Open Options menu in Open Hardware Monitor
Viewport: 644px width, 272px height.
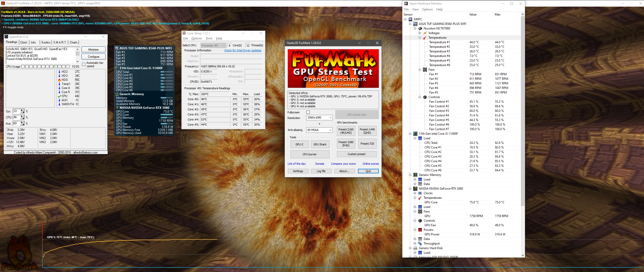(427, 9)
